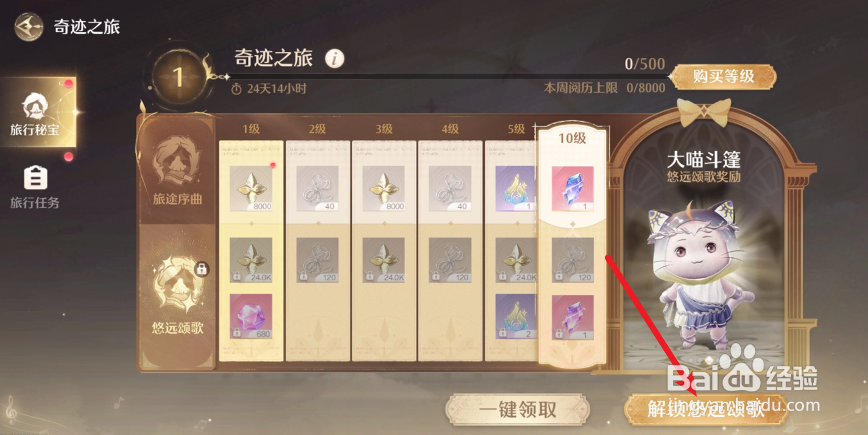Select the 旅行秘宝 sidebar tab
868x435 pixels.
pos(38,113)
